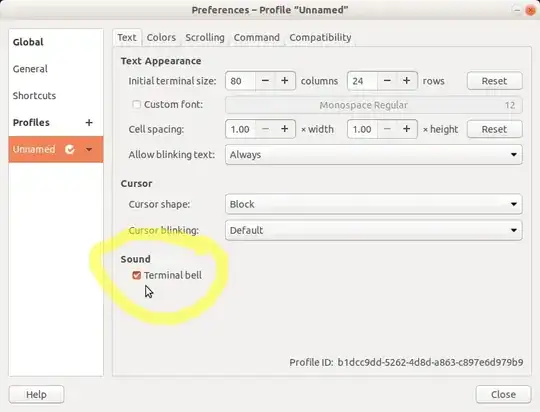
Task: Open the Cursor blinking dropdown
Action: click(x=374, y=230)
